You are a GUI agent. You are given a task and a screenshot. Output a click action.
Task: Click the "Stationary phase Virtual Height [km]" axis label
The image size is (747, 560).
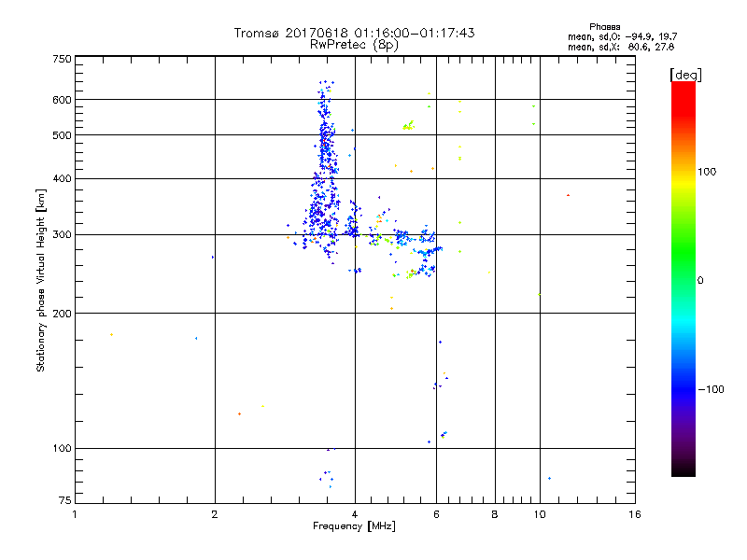(x=41, y=281)
